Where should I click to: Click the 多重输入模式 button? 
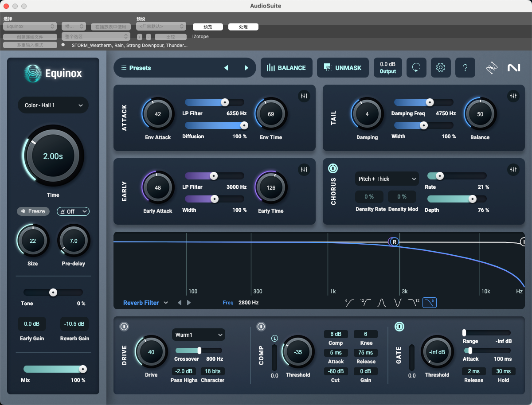click(x=30, y=45)
